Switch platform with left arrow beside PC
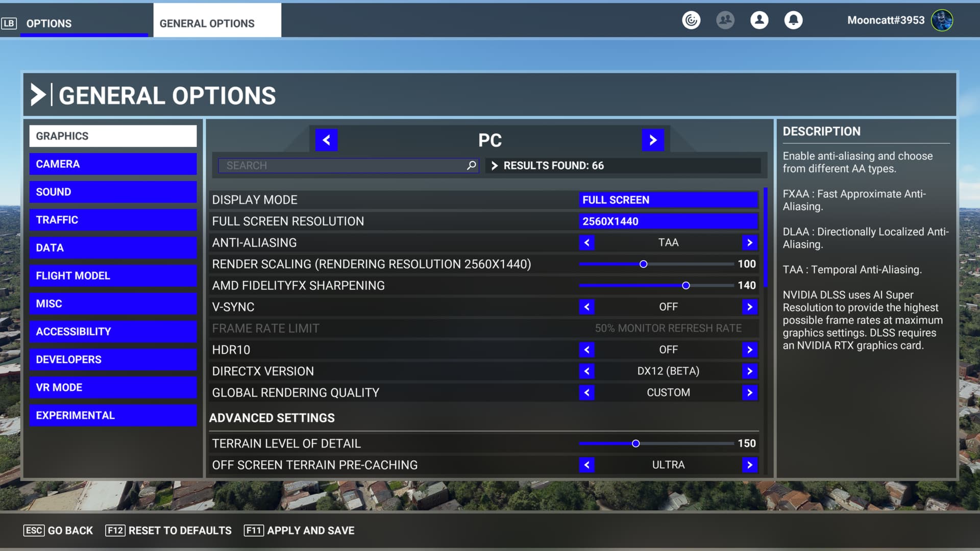Screen dimensions: 980x551 [x=326, y=140]
